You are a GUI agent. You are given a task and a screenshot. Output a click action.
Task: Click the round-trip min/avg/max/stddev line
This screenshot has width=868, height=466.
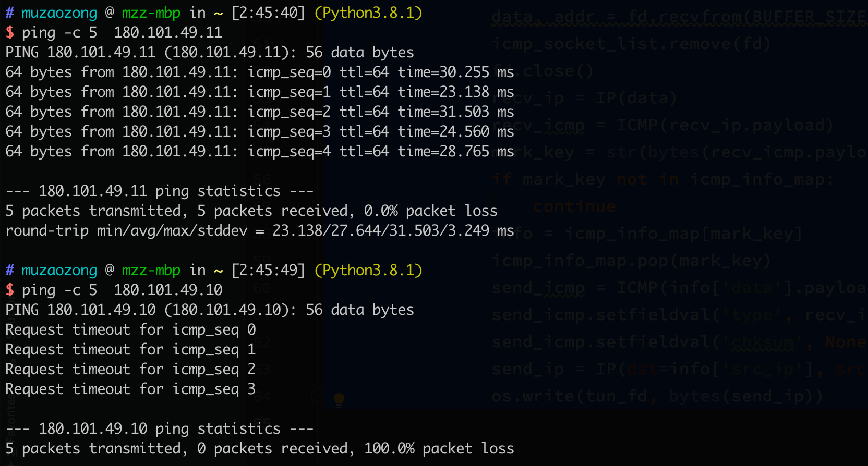pyautogui.click(x=259, y=231)
